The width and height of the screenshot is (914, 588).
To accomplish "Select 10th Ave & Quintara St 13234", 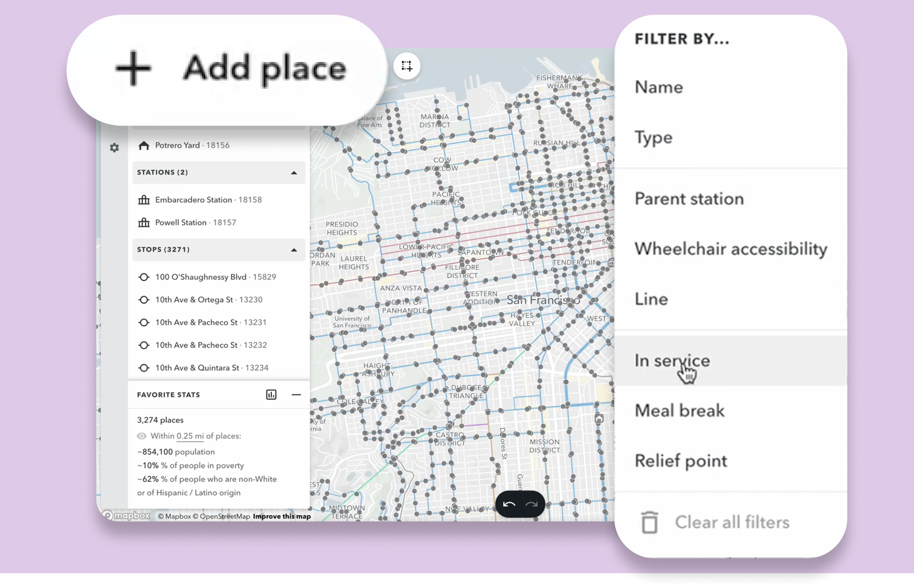I will pos(219,368).
